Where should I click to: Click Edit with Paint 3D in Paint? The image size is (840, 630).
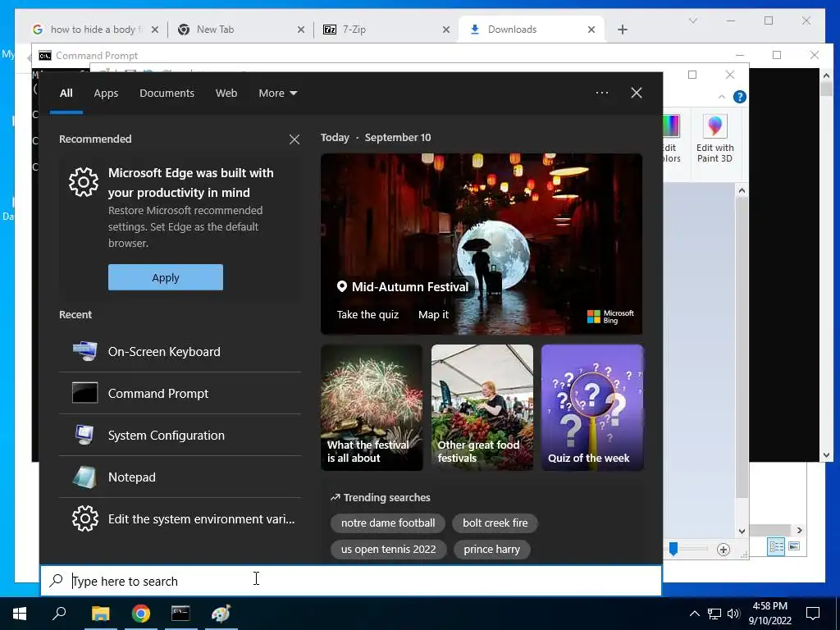(x=714, y=139)
